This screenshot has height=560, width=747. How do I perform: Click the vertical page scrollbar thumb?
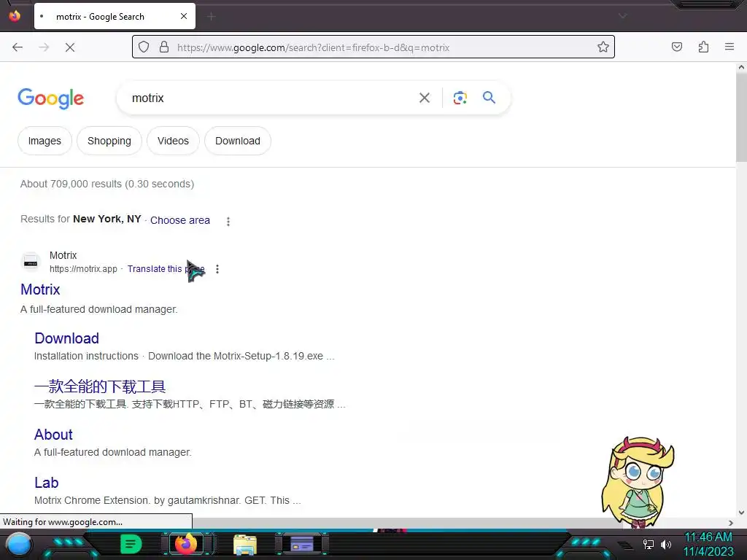[x=741, y=117]
